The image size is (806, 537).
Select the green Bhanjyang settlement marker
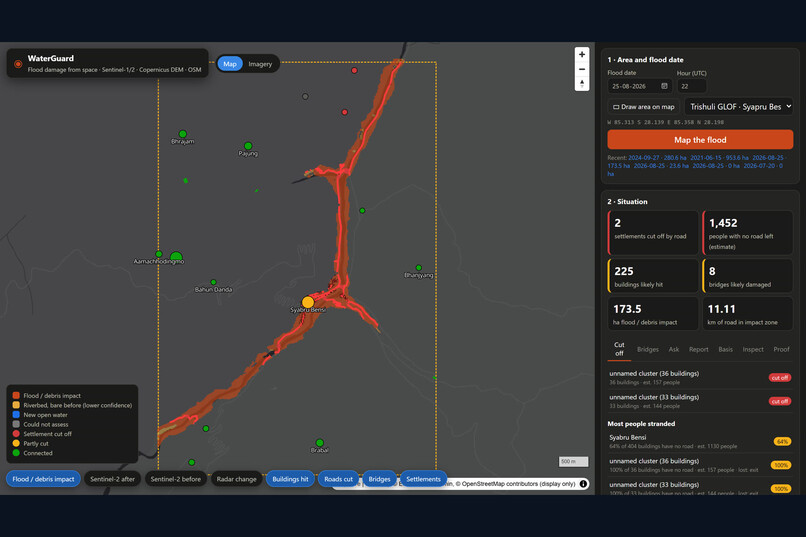click(418, 268)
